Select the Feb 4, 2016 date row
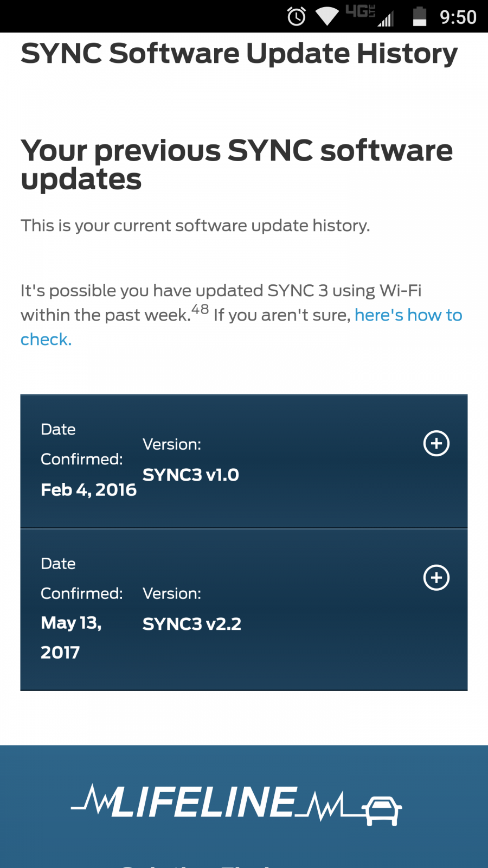Screen dimensions: 488x868 88,489
